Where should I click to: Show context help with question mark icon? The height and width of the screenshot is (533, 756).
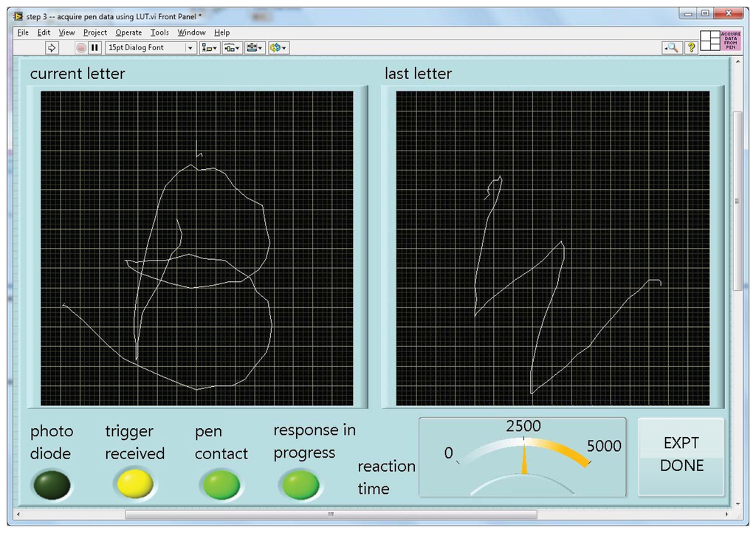(x=691, y=47)
